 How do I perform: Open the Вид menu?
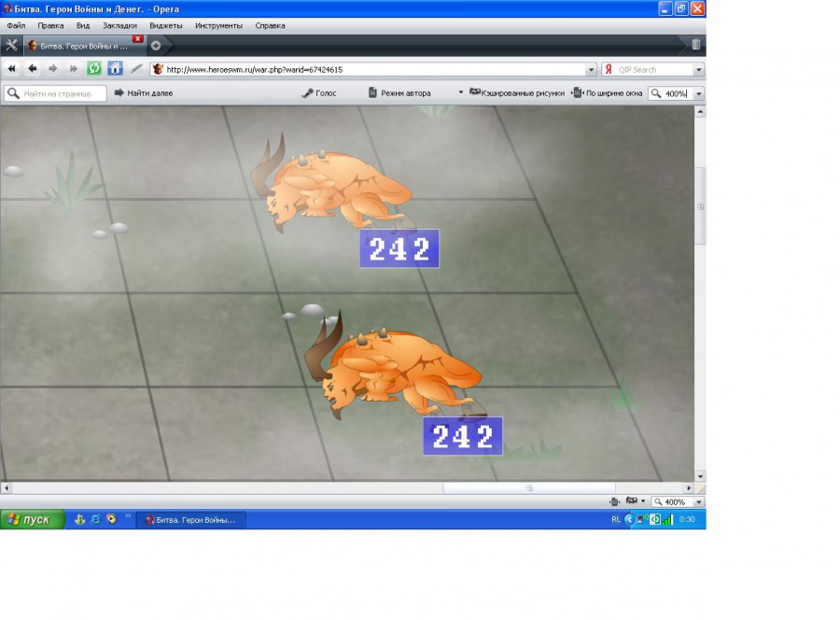click(83, 26)
